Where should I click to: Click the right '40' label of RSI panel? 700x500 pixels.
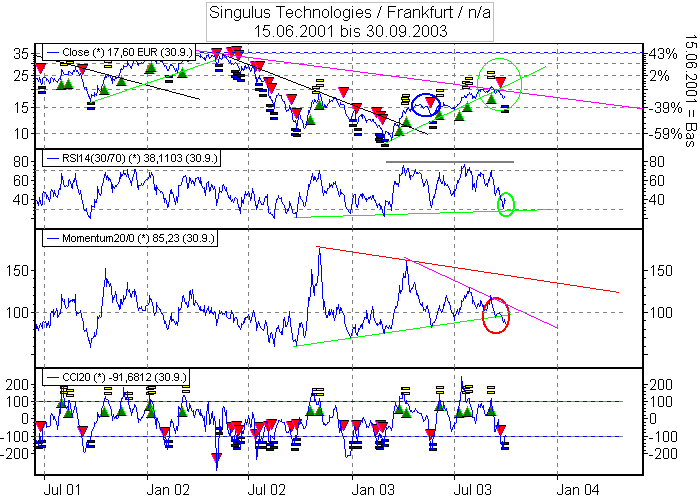(x=656, y=200)
